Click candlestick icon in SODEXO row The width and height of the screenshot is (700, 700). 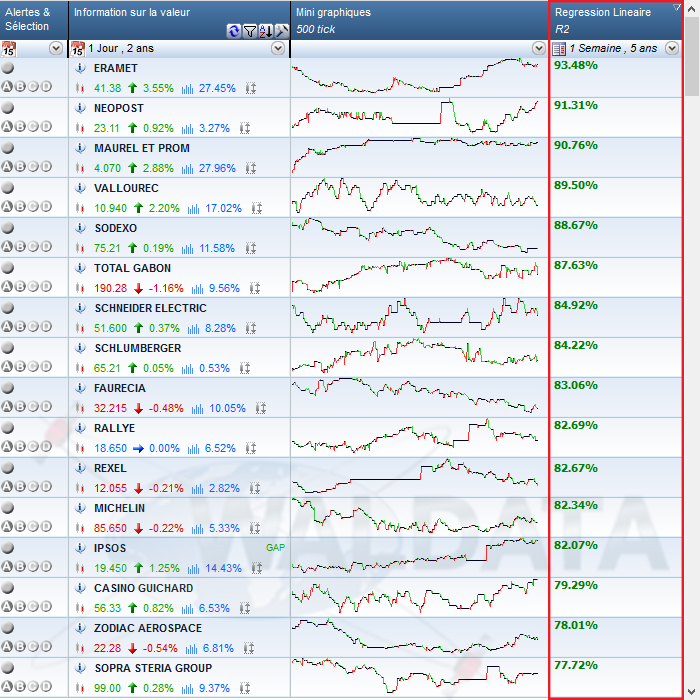pos(80,248)
